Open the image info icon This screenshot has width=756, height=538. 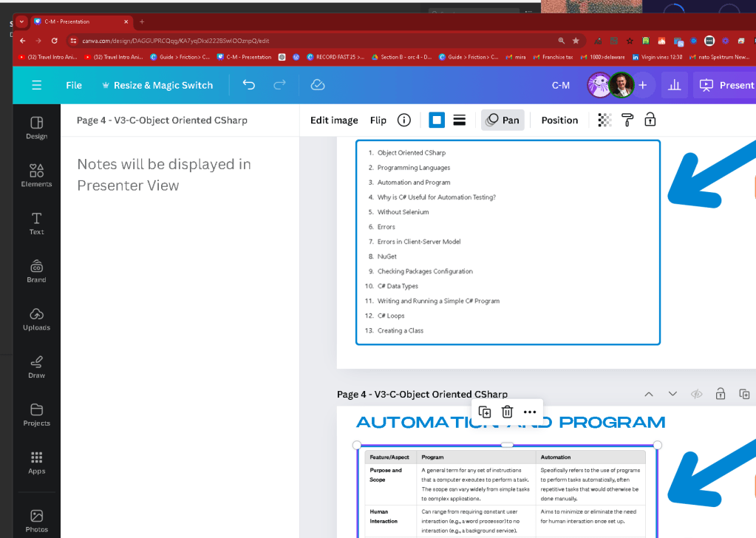point(404,120)
